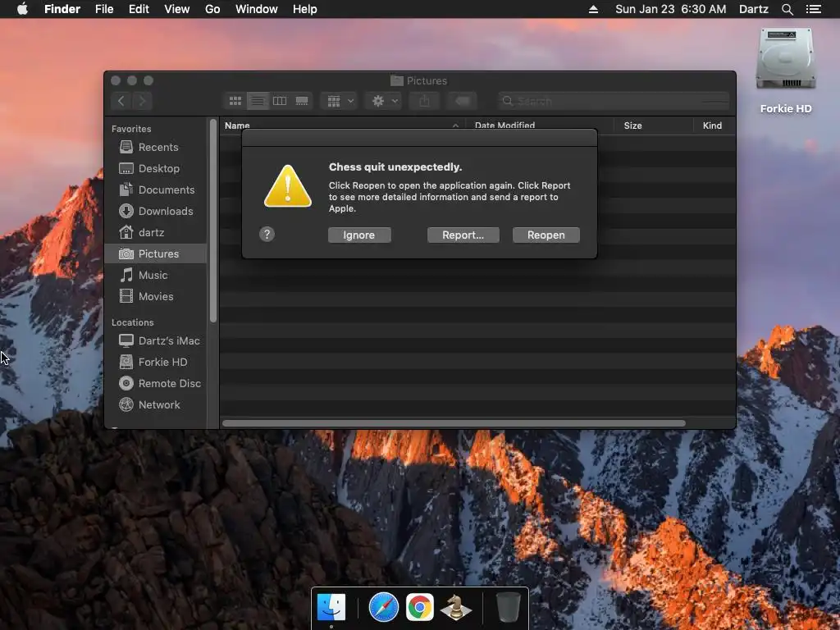840x630 pixels.
Task: Open the Dartz user menu
Action: (753, 9)
